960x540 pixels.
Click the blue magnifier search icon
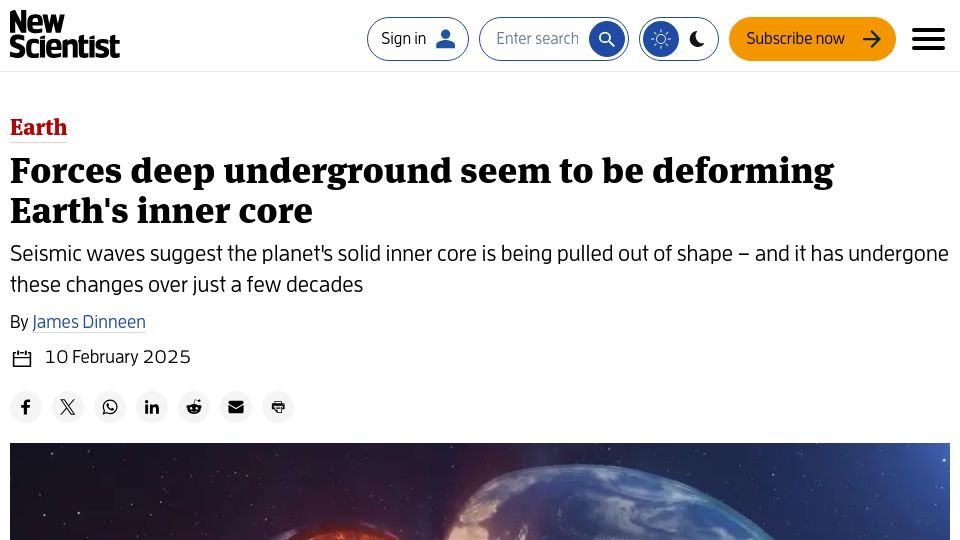point(607,39)
